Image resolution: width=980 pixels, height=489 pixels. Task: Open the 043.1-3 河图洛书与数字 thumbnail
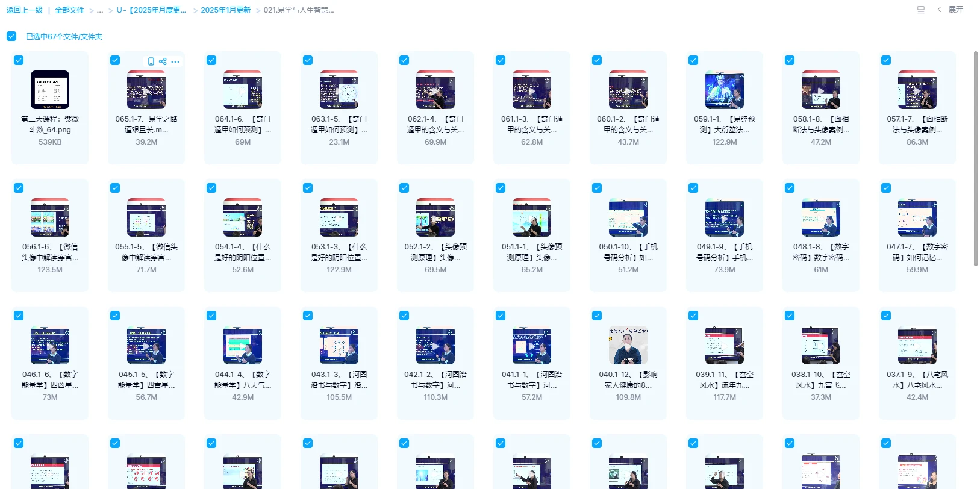pyautogui.click(x=339, y=345)
